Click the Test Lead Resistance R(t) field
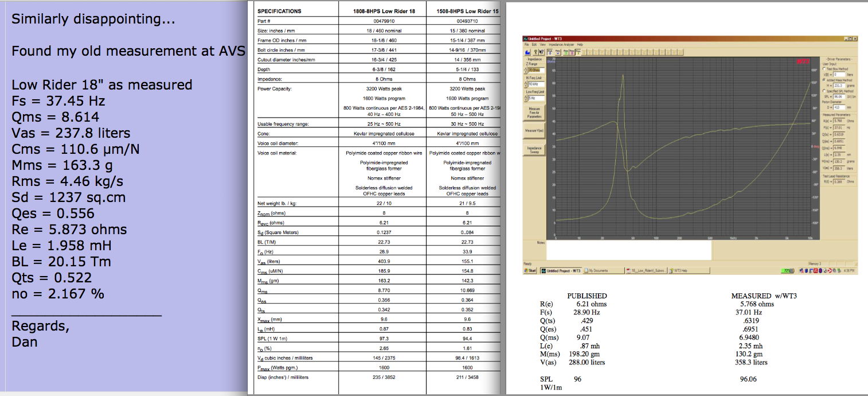Viewport: 868px width, 396px height. point(839,181)
